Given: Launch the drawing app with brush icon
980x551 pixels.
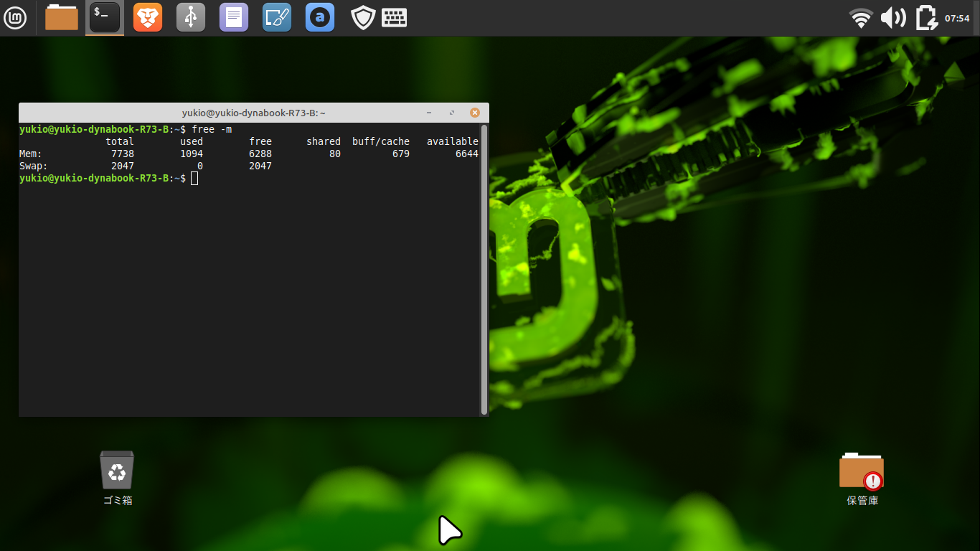Looking at the screenshot, I should click(277, 17).
